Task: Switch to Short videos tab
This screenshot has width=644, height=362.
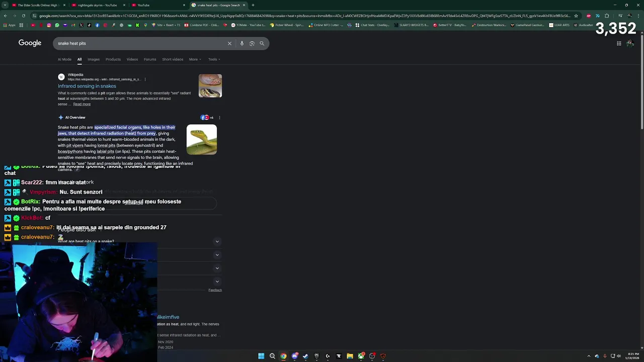Action: click(x=173, y=59)
